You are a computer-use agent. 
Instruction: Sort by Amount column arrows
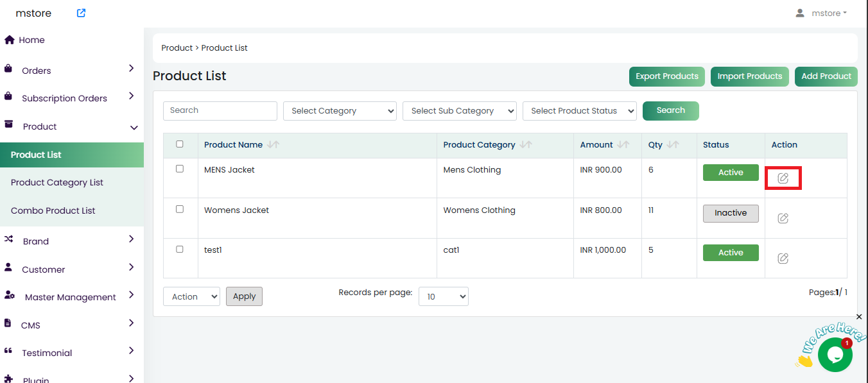click(x=623, y=145)
